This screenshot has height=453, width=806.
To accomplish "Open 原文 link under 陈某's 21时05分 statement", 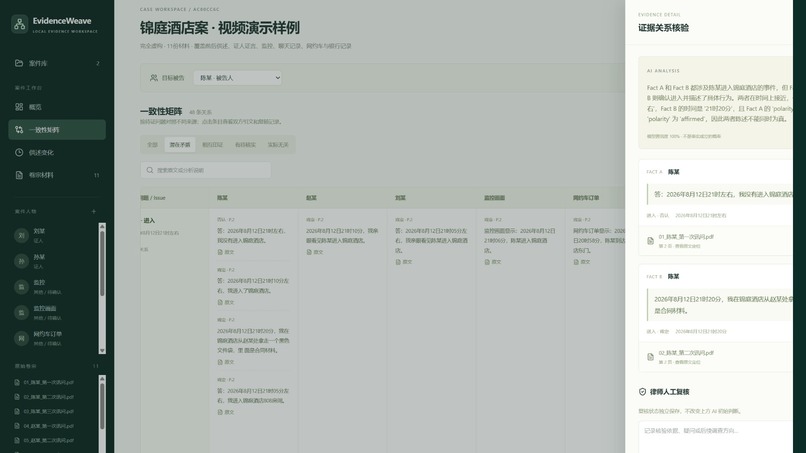I will (226, 412).
